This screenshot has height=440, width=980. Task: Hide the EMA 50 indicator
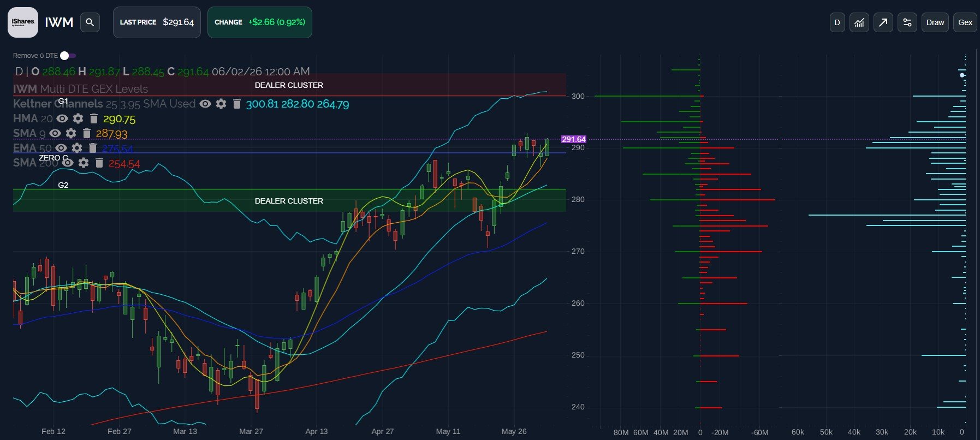(61, 148)
